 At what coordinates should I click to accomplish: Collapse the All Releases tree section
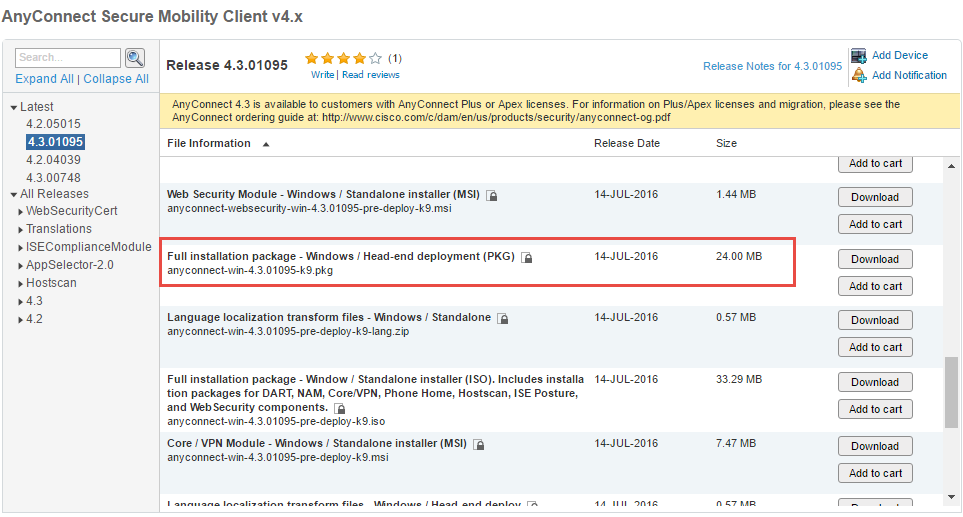[x=14, y=195]
